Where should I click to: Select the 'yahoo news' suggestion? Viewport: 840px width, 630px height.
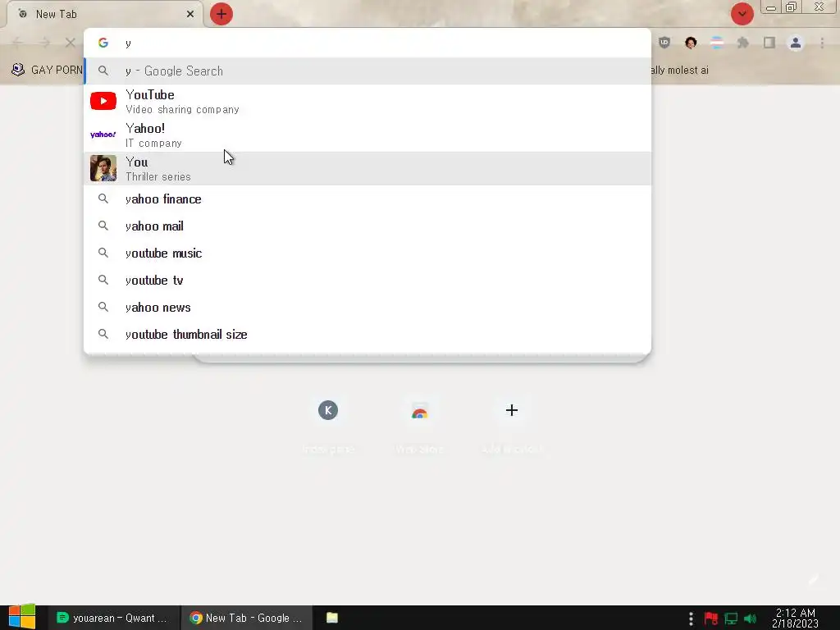click(x=367, y=307)
